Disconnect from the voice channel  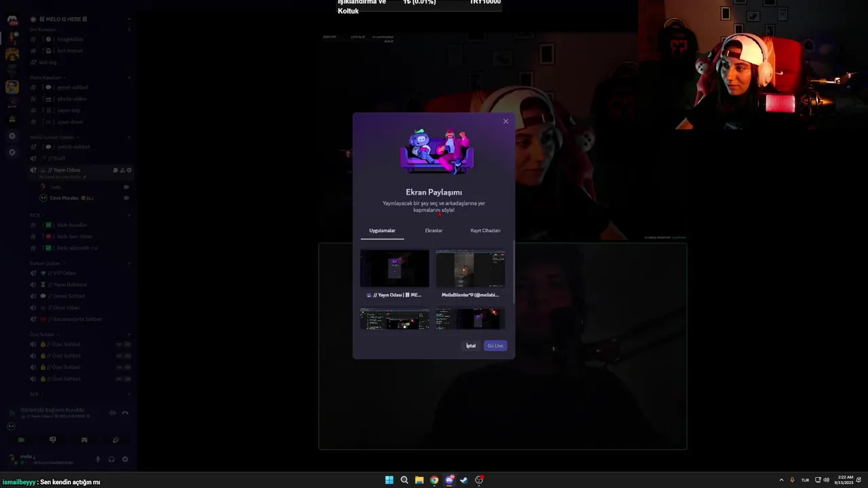point(125,413)
